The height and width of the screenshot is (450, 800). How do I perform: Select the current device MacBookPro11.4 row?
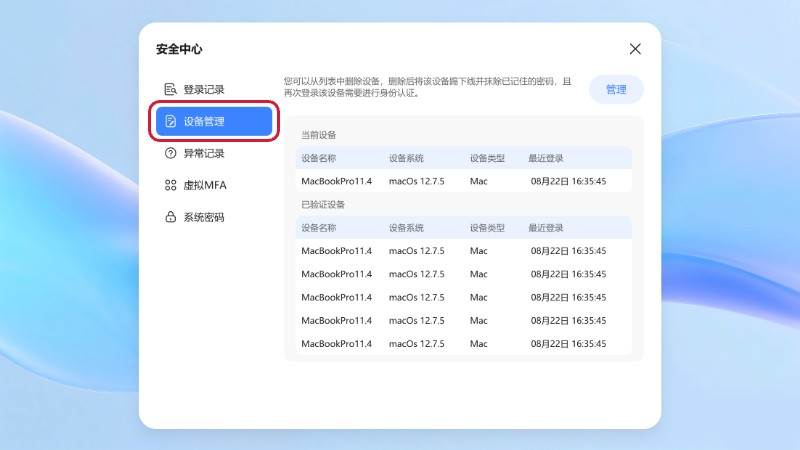pos(463,181)
